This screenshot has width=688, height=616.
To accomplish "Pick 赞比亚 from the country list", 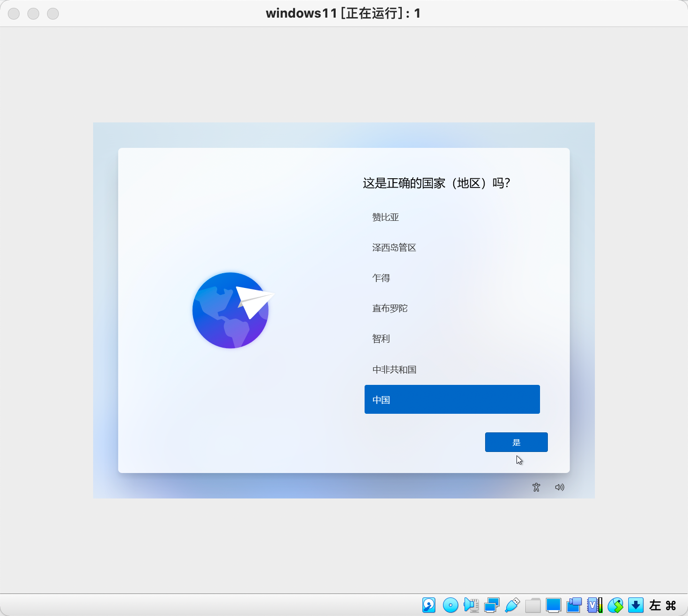I will (x=452, y=217).
